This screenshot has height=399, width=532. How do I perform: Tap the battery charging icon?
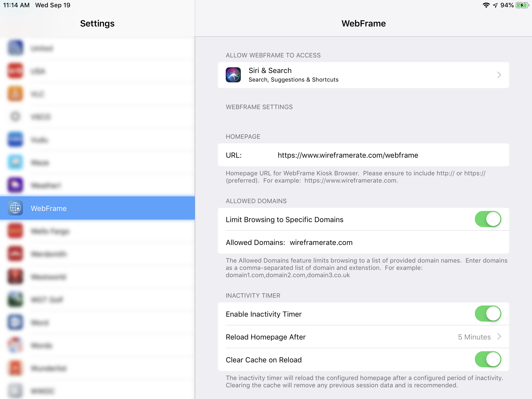tap(522, 5)
